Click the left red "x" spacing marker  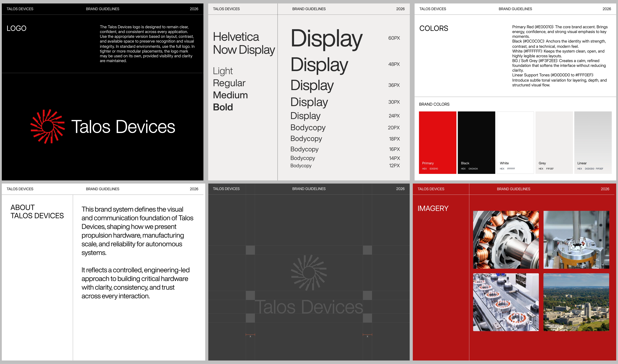[250, 335]
